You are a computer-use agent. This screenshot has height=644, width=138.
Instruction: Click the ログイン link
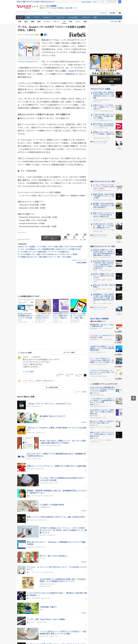click(x=42, y=8)
